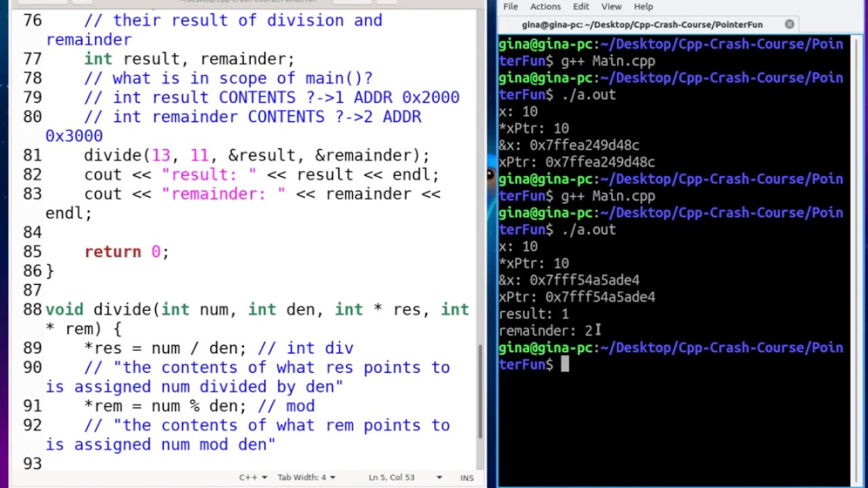The image size is (868, 488).
Task: Open the terminal View menu
Action: (611, 6)
